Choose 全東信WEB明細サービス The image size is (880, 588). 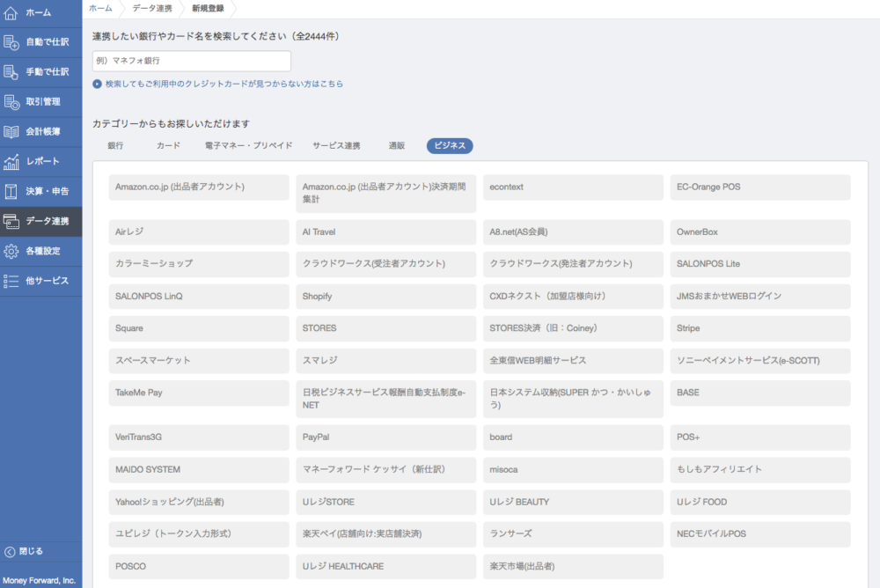(573, 361)
